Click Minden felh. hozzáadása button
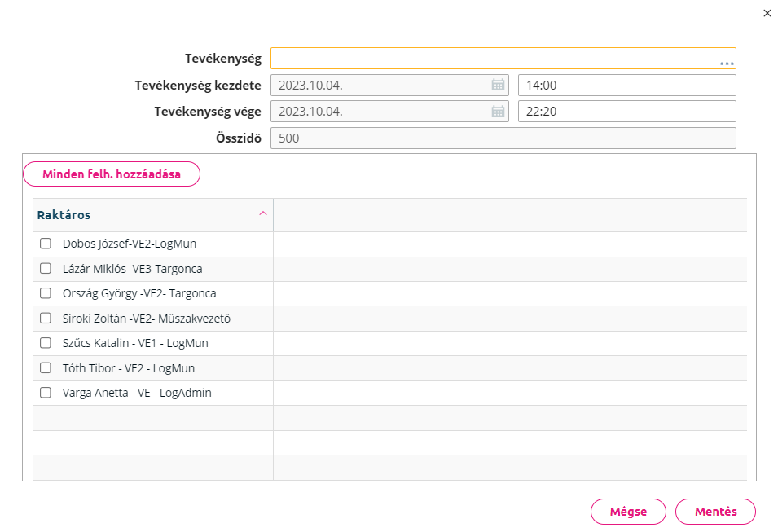This screenshot has width=778, height=532. tap(112, 174)
